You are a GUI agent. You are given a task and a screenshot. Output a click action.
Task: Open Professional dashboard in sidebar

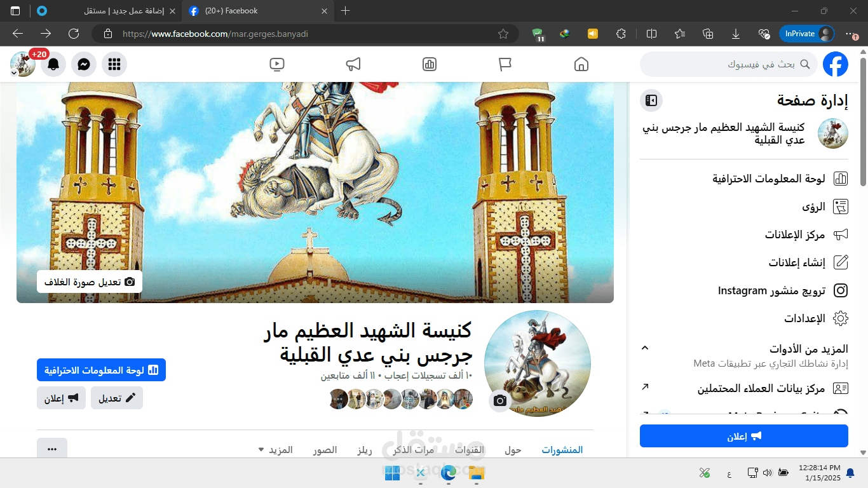point(744,179)
